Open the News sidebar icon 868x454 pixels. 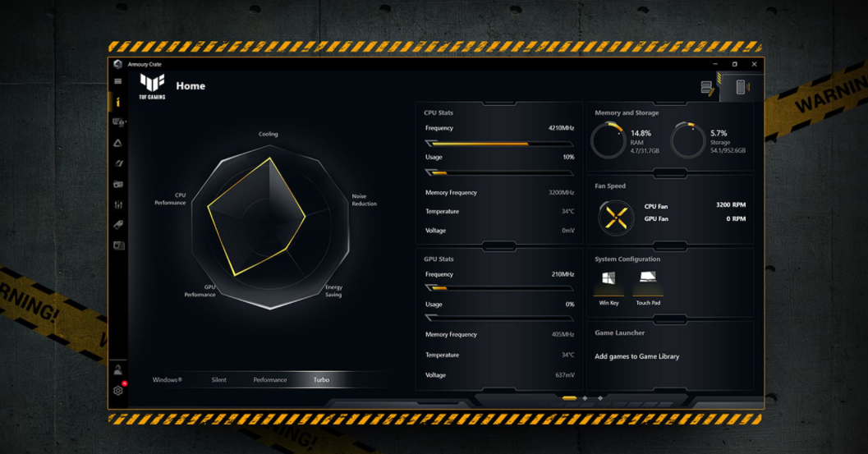tap(118, 245)
